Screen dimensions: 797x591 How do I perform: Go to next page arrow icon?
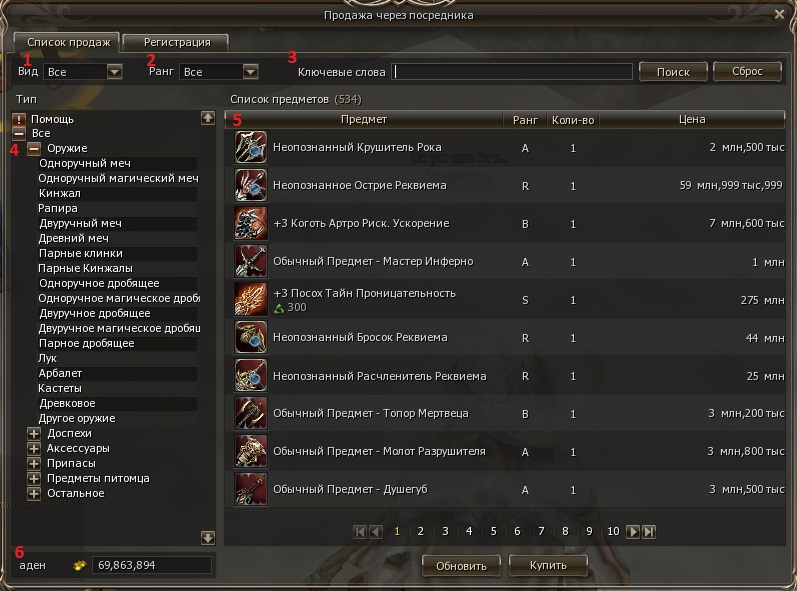(632, 532)
